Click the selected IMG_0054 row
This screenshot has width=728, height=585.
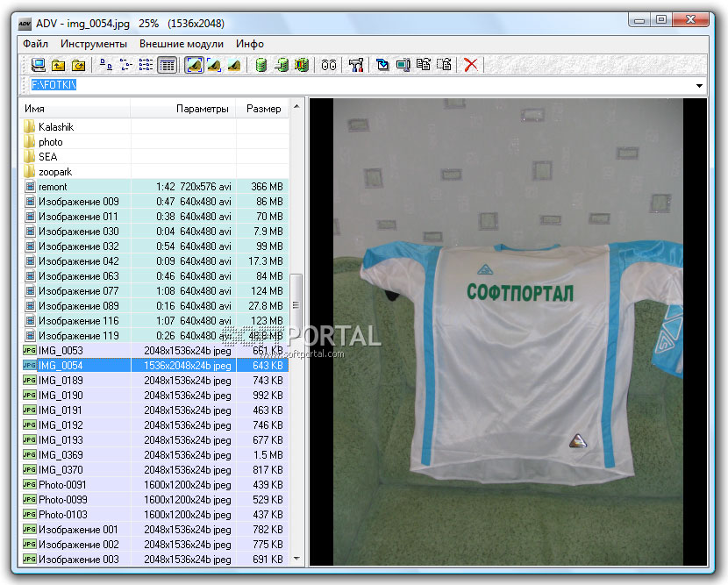point(154,366)
